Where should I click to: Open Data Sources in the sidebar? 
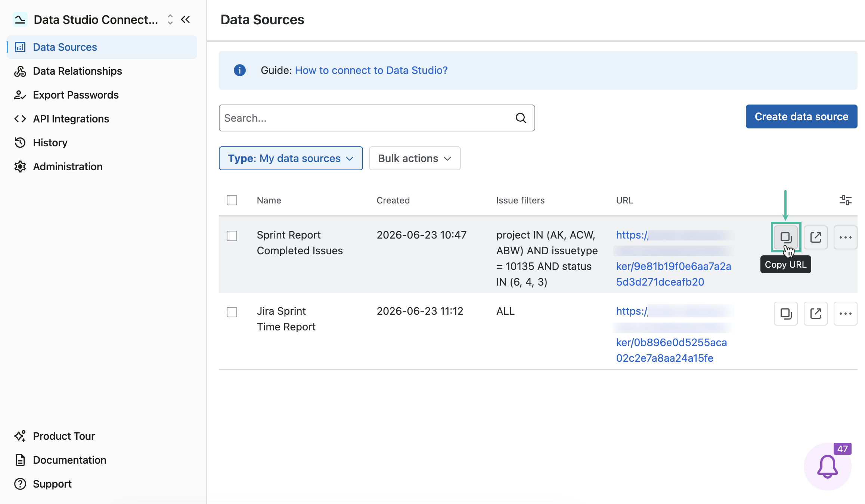point(102,47)
